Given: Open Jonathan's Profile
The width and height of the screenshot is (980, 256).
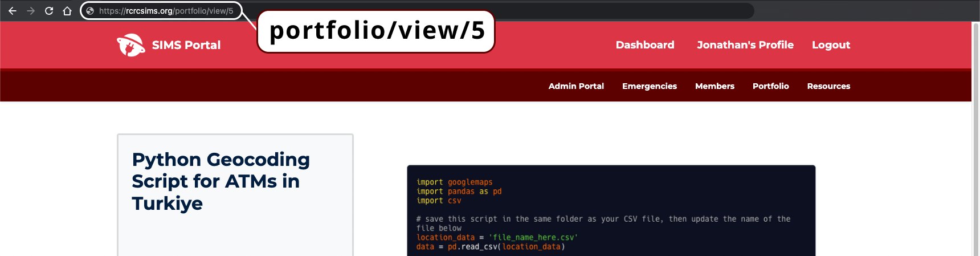Looking at the screenshot, I should [x=745, y=45].
